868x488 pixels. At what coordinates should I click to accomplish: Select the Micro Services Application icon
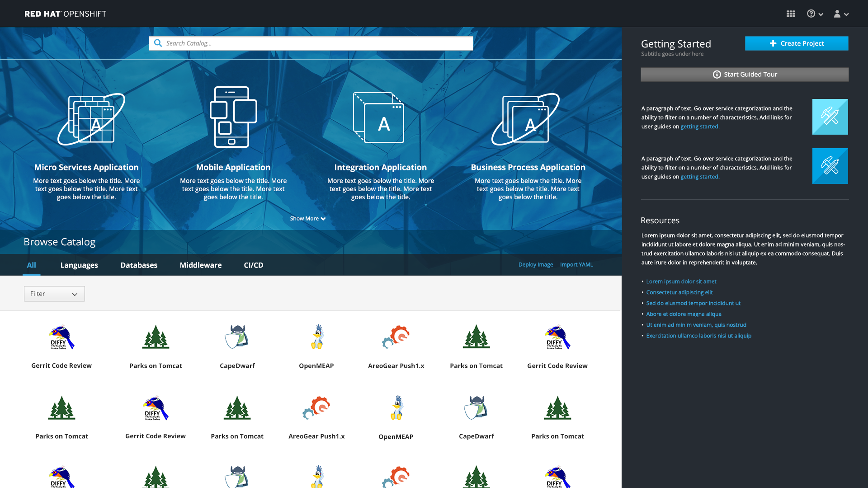pyautogui.click(x=91, y=119)
